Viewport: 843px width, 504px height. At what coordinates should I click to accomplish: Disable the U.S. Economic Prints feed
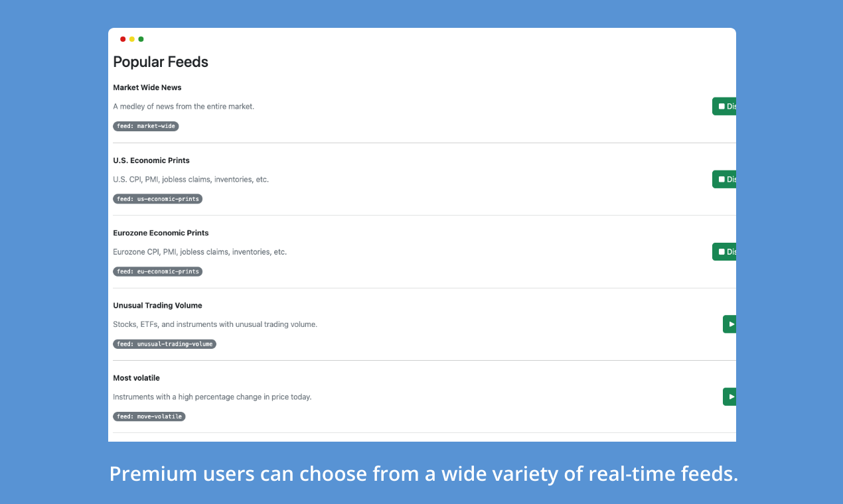point(724,179)
